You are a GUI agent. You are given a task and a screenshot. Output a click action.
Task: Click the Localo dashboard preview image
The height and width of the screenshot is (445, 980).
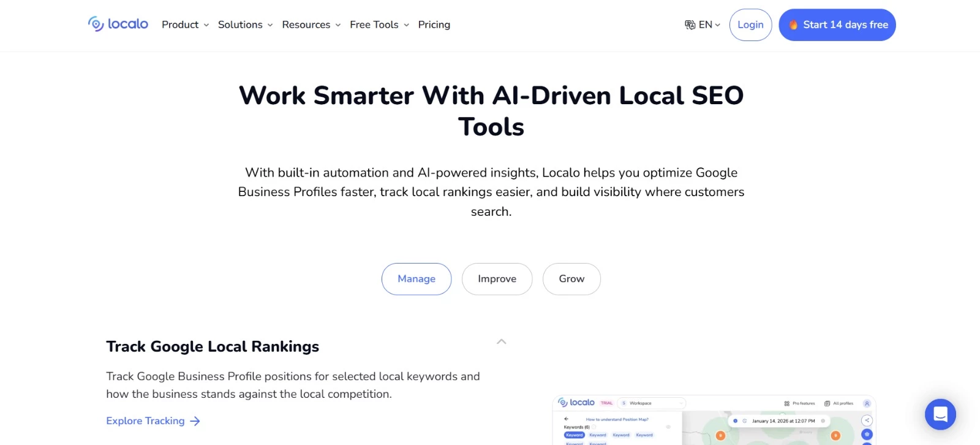[714, 420]
